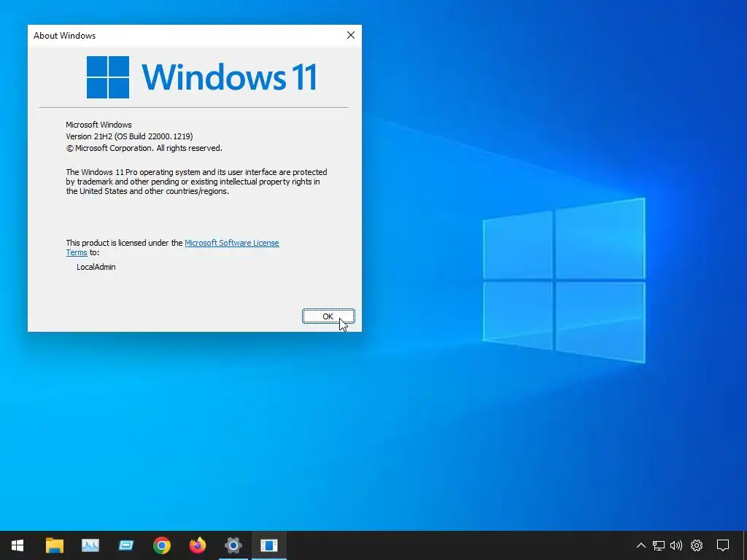The image size is (747, 560).
Task: Open the Action Center notifications
Action: click(x=723, y=545)
